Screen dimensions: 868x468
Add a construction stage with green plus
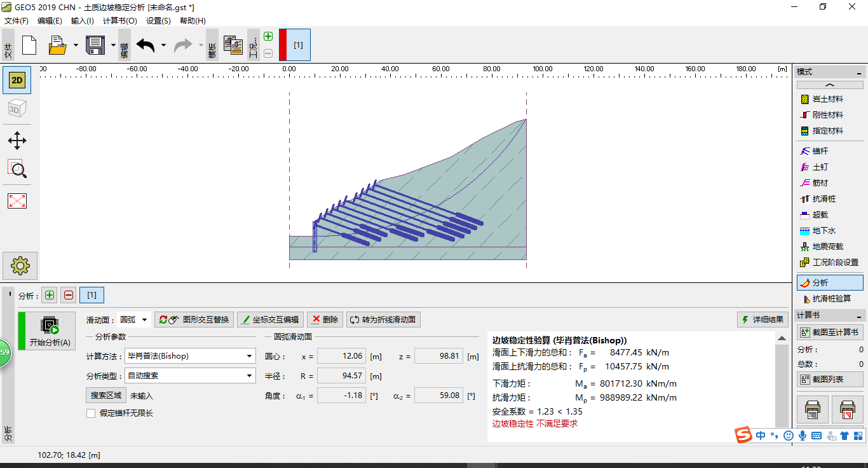[268, 36]
